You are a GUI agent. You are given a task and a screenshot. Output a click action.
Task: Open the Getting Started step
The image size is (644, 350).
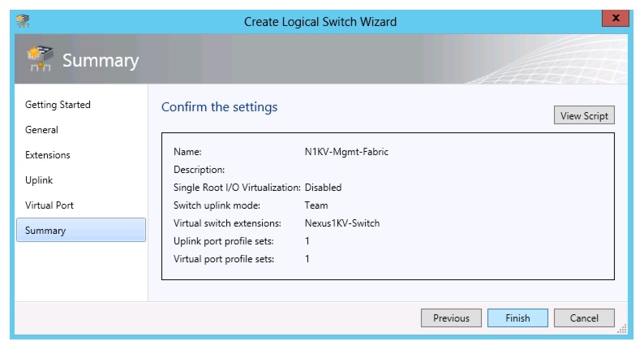coord(58,105)
